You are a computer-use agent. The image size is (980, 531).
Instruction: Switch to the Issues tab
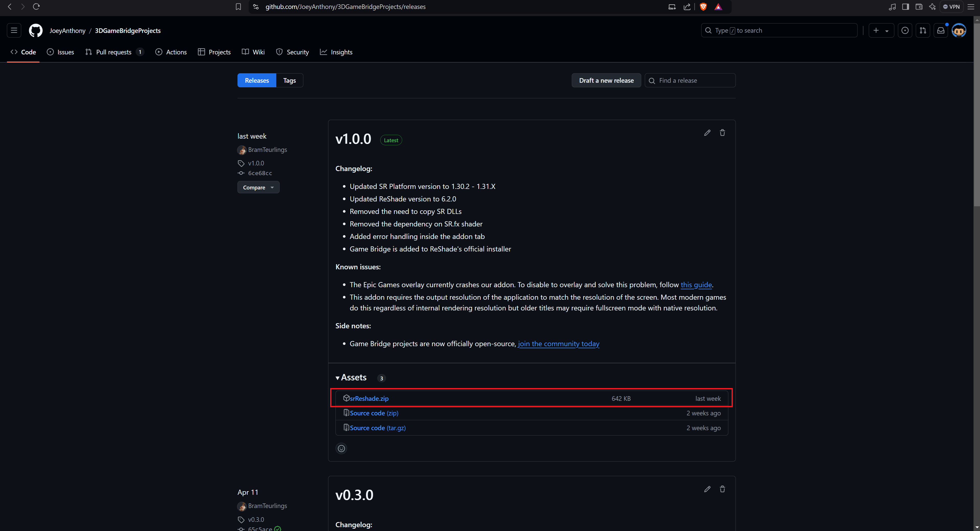click(61, 52)
